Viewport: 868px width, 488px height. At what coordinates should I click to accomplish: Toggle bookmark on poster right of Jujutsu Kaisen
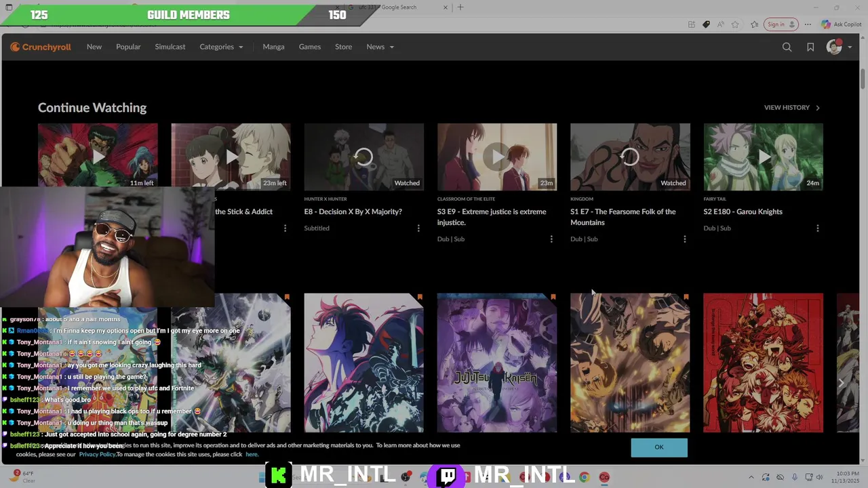[x=686, y=297]
